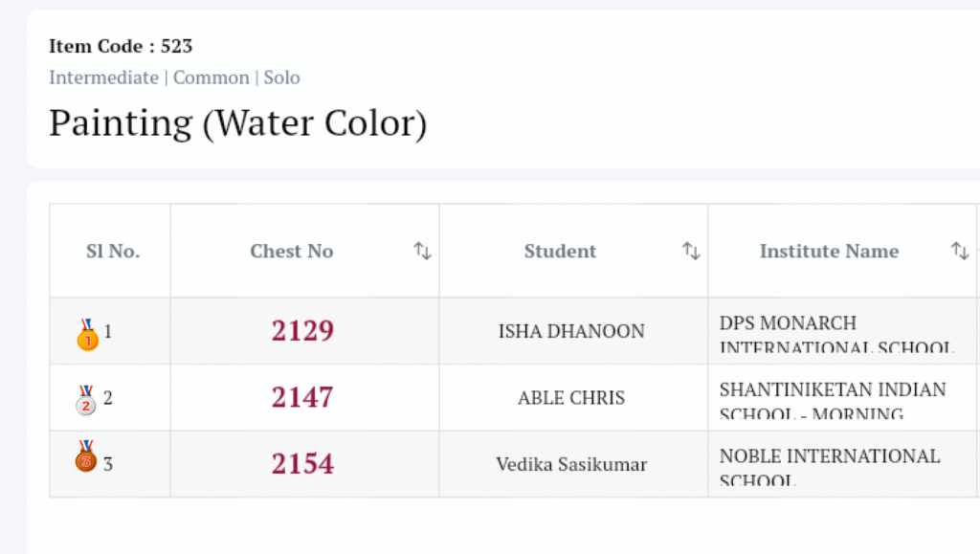Sort table by Student arrows icon

pyautogui.click(x=691, y=251)
